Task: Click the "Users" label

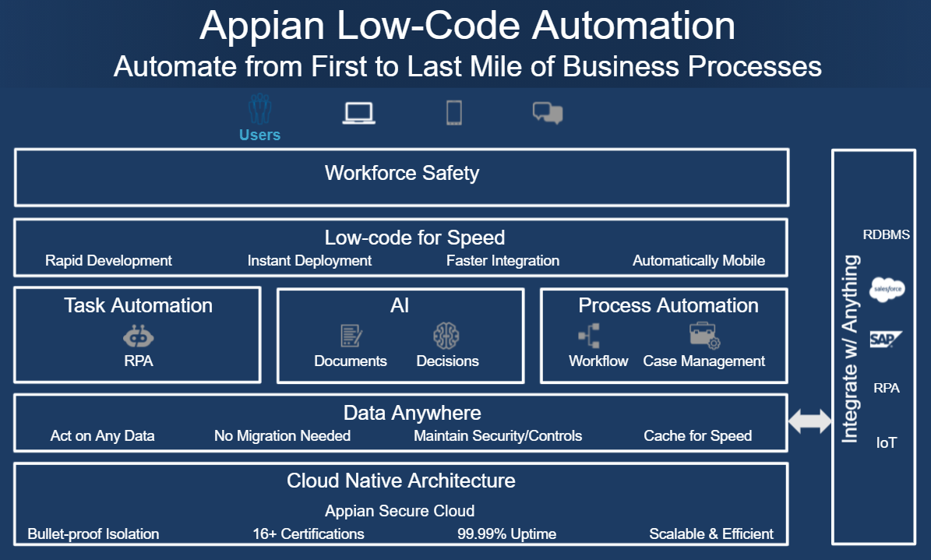Action: pos(259,135)
